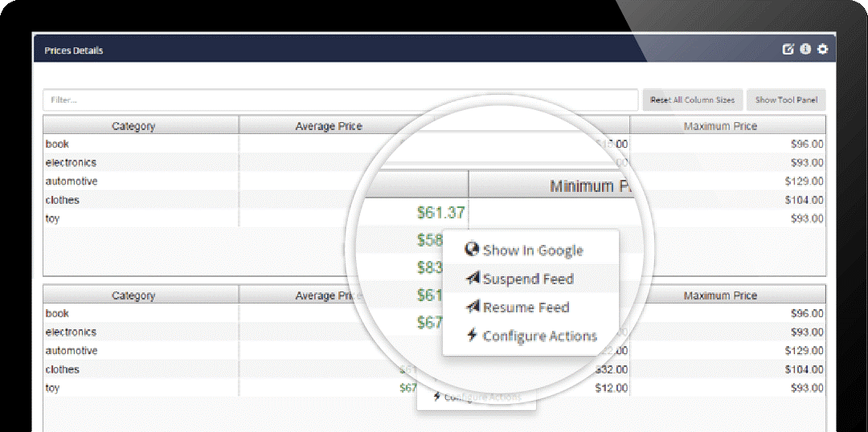Screen dimensions: 868x432
Task: Click the $32.00 minimum price cell
Action: click(x=612, y=369)
